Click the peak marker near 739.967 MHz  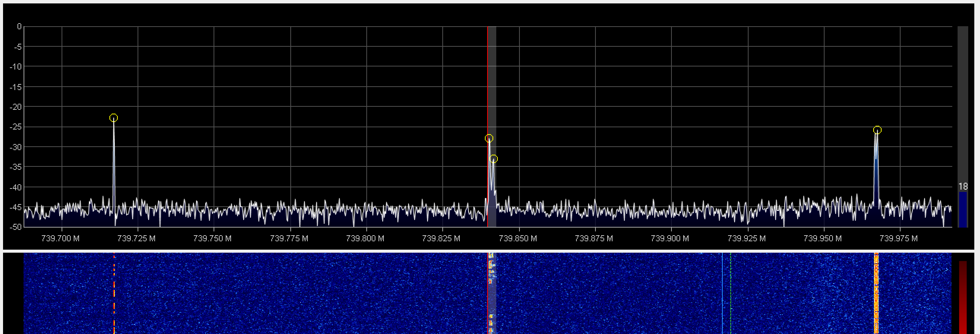[877, 130]
